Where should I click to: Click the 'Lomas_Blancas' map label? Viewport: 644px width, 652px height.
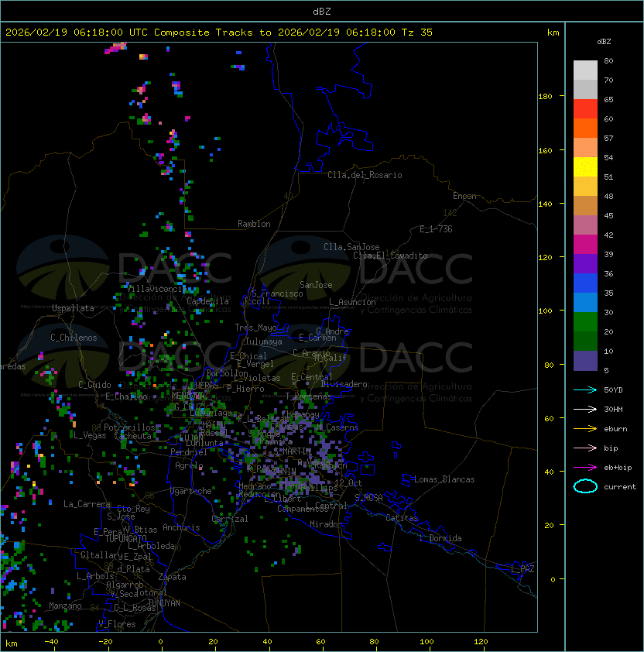(x=444, y=479)
